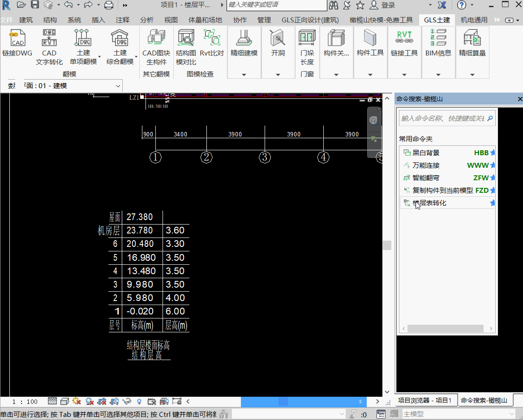The height and width of the screenshot is (420, 523).
Task: Click the binoculars search icon
Action: click(x=334, y=5)
